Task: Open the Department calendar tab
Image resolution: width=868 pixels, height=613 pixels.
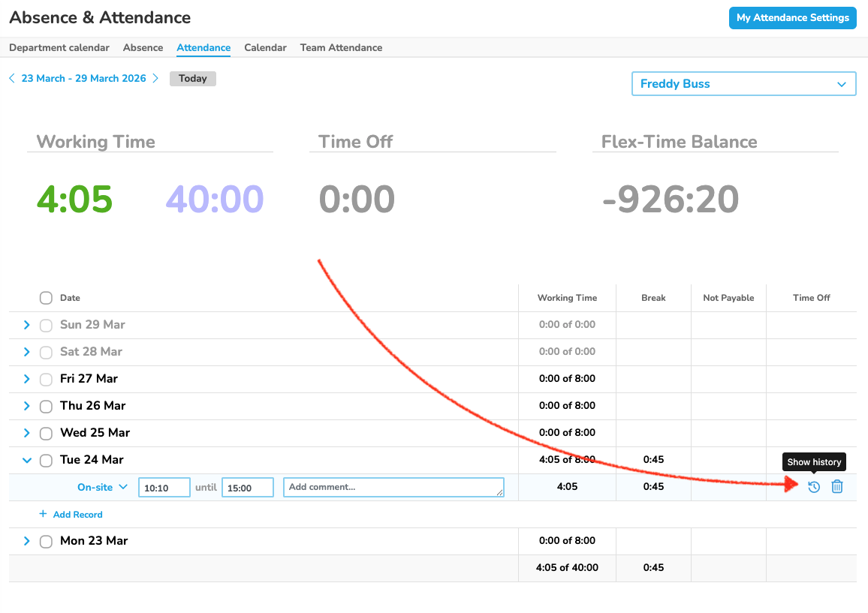Action: point(59,47)
